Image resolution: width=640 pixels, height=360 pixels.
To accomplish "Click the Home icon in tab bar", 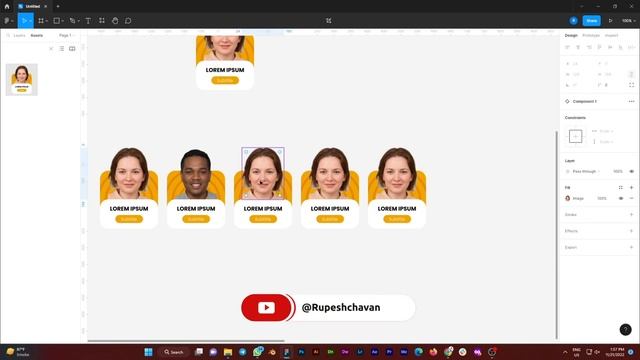I will coord(7,6).
